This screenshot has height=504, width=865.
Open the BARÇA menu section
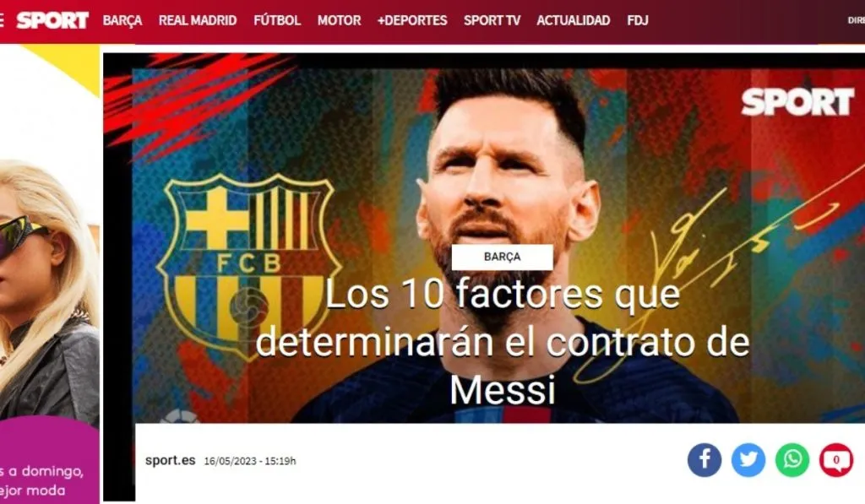coord(122,20)
